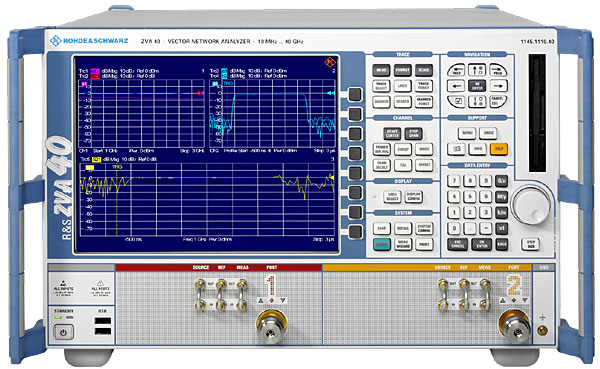The height and width of the screenshot is (369, 600).
Task: Push the MODE key in Channel
Action: pos(424,149)
